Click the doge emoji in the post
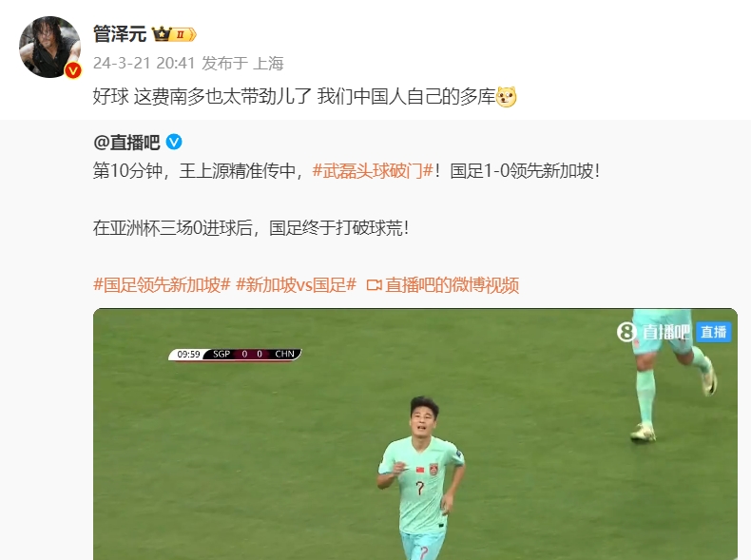 (x=506, y=97)
